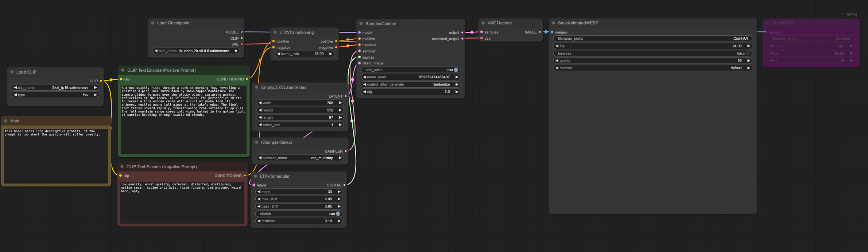Click the bypassed SaveWEBM node title
This screenshot has width=868, height=252.
pos(783,23)
